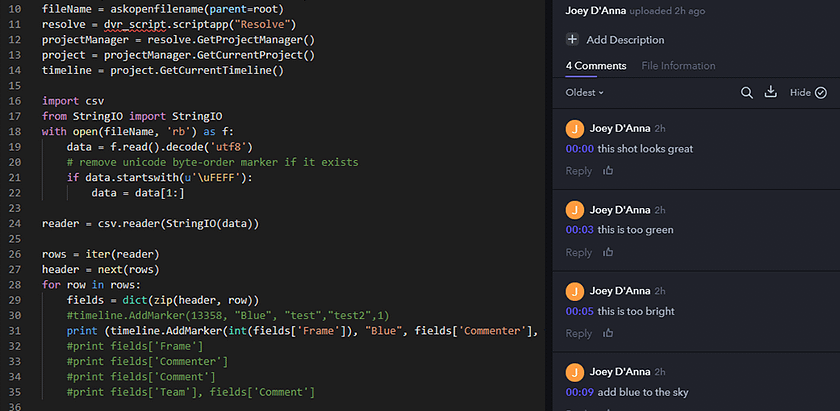This screenshot has width=840, height=411.
Task: Download comments with the download icon
Action: coord(770,92)
